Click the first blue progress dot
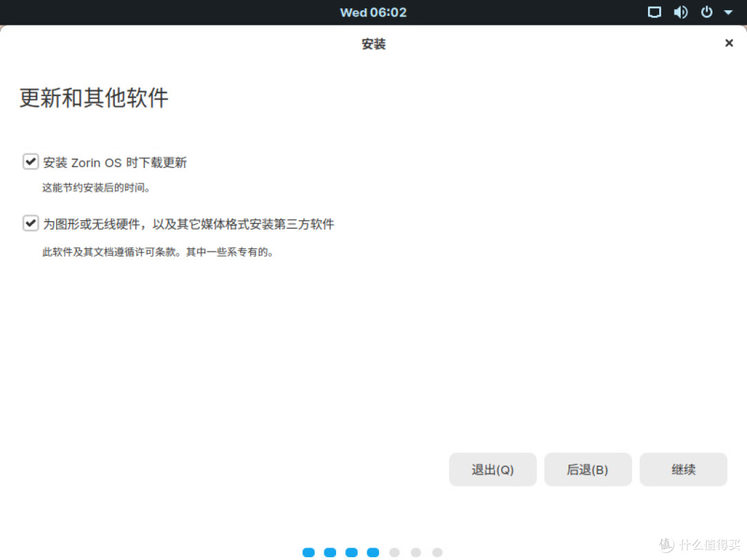The width and height of the screenshot is (747, 560). [x=308, y=552]
